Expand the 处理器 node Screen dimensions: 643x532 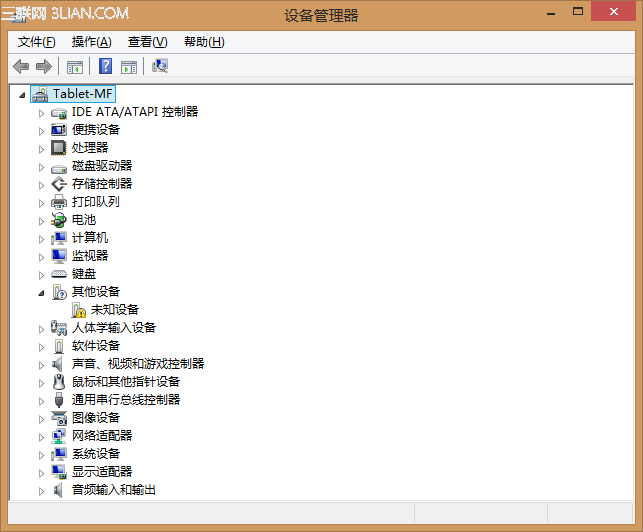click(x=41, y=149)
